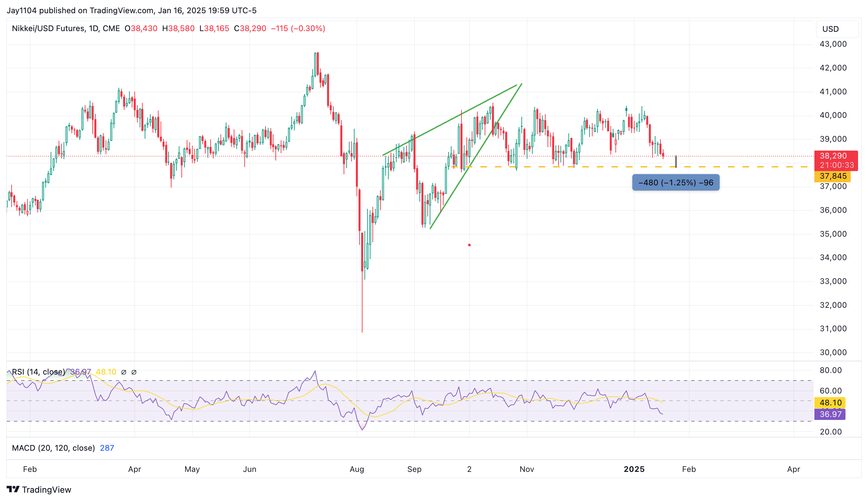Select the low value L38,165

click(214, 28)
